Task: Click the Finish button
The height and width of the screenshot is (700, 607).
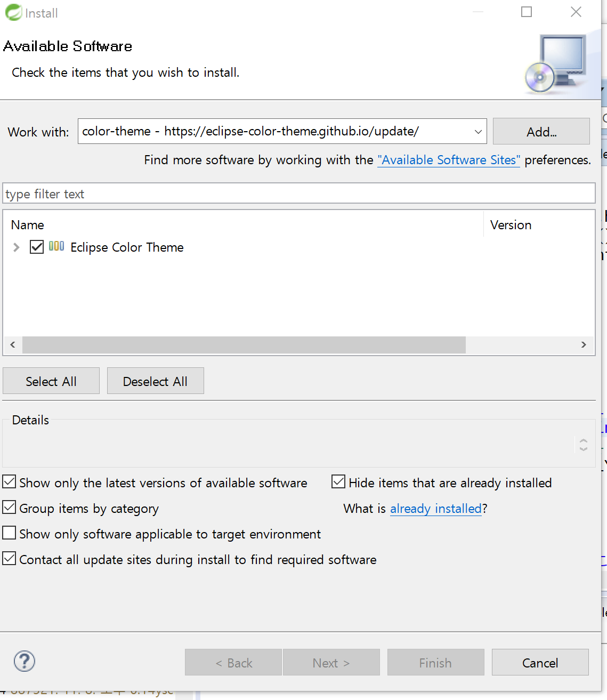Action: click(436, 663)
